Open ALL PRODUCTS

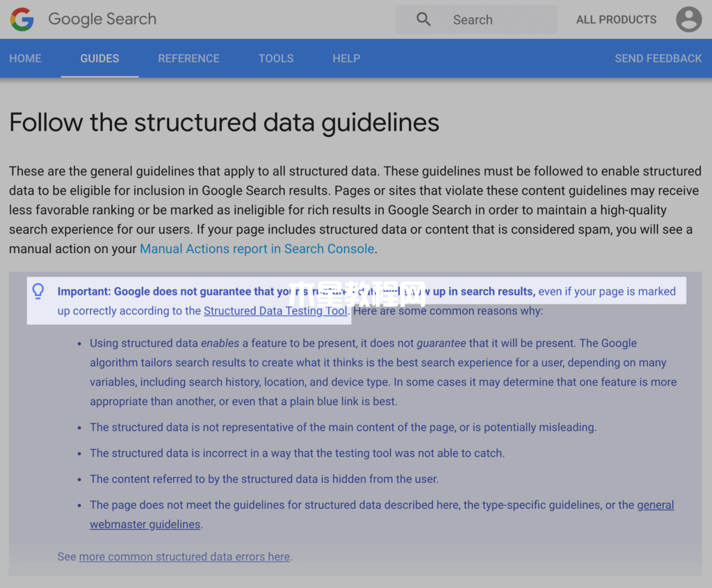(x=616, y=19)
